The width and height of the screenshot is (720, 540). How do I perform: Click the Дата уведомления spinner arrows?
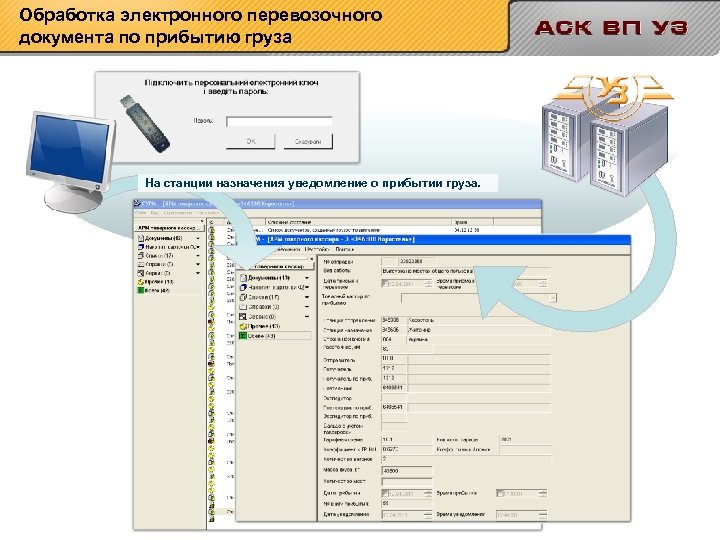pos(428,515)
